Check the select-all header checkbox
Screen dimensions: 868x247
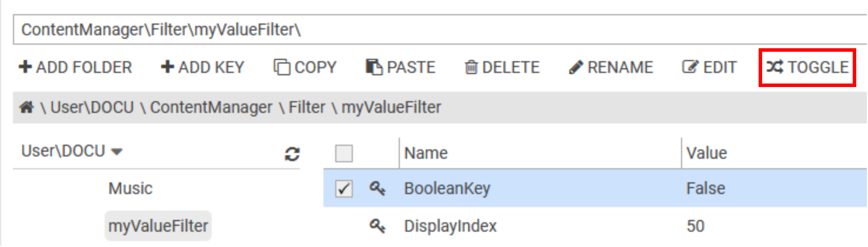coord(343,154)
